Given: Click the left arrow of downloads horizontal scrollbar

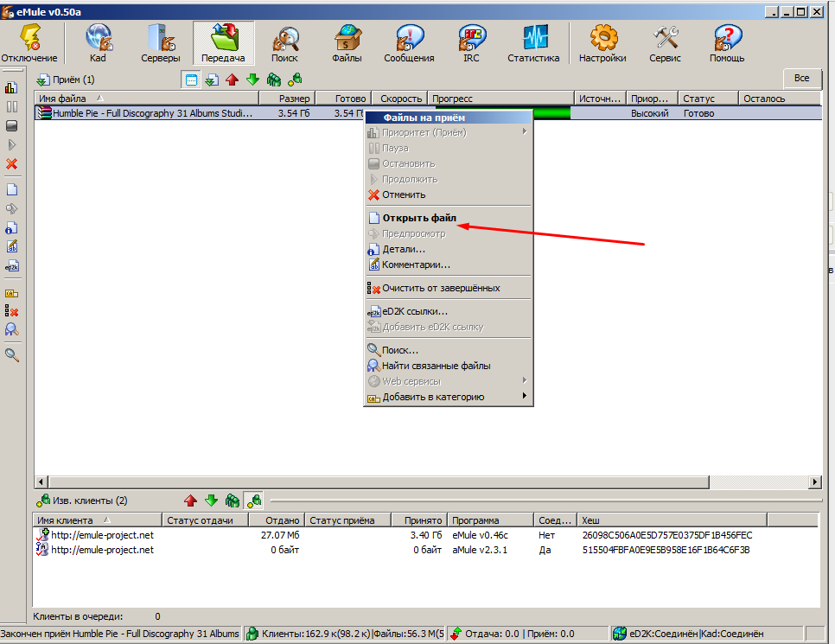Looking at the screenshot, I should pos(41,481).
